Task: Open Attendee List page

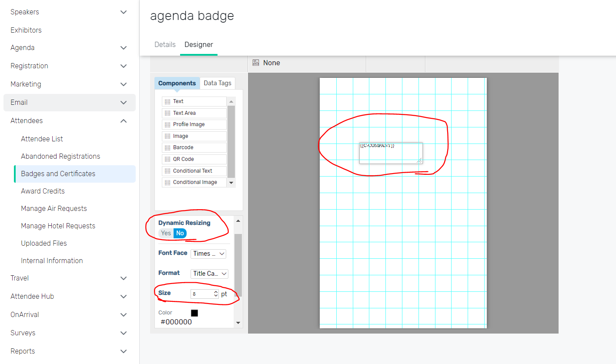Action: (x=42, y=139)
